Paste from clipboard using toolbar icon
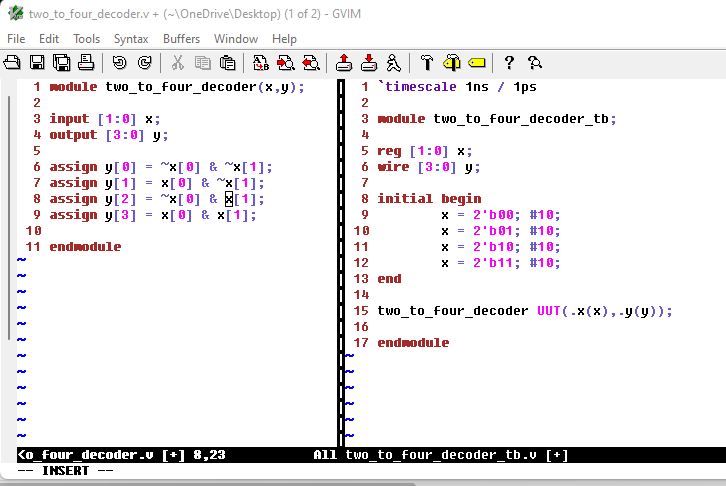 pyautogui.click(x=228, y=63)
